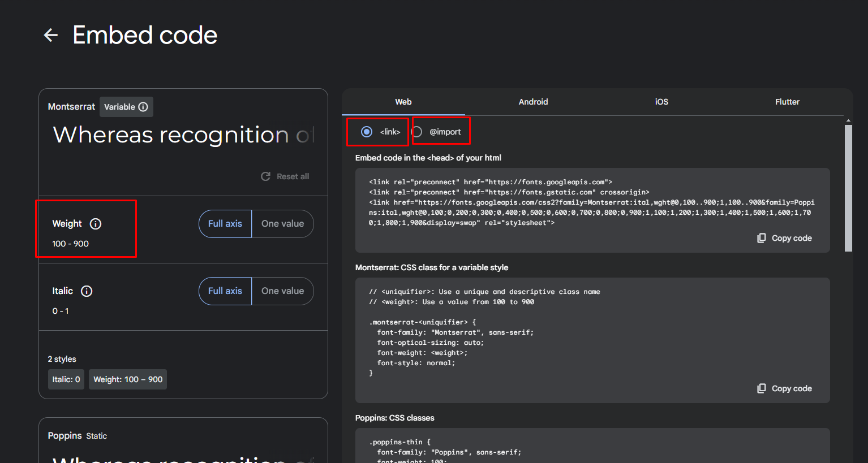
Task: Click the Reset all refresh icon
Action: (x=265, y=176)
